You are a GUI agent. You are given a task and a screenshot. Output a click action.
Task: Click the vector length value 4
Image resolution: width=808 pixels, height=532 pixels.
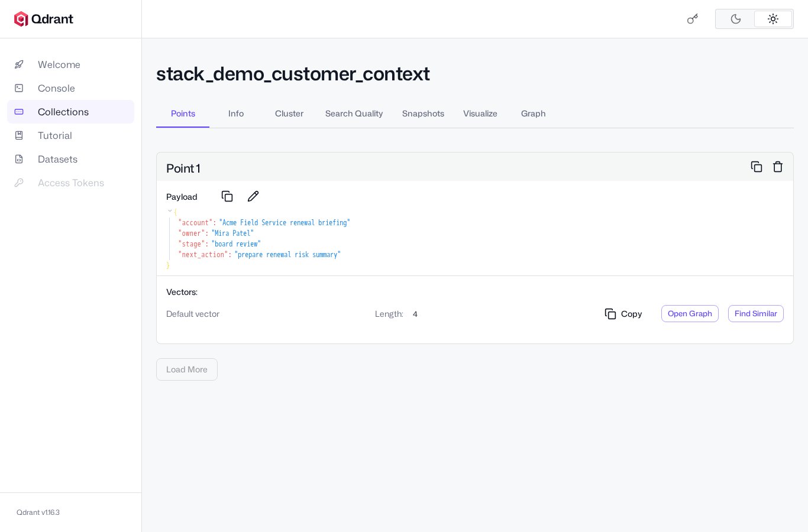click(415, 314)
